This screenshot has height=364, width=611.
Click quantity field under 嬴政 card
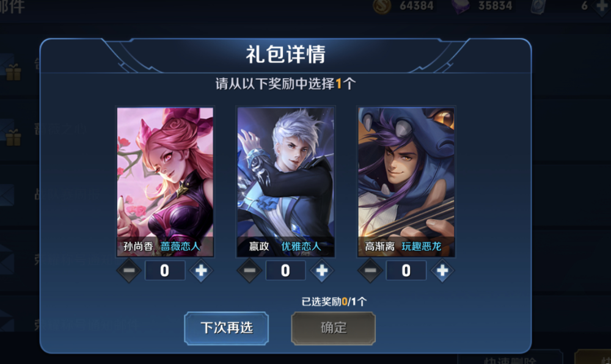tap(285, 270)
